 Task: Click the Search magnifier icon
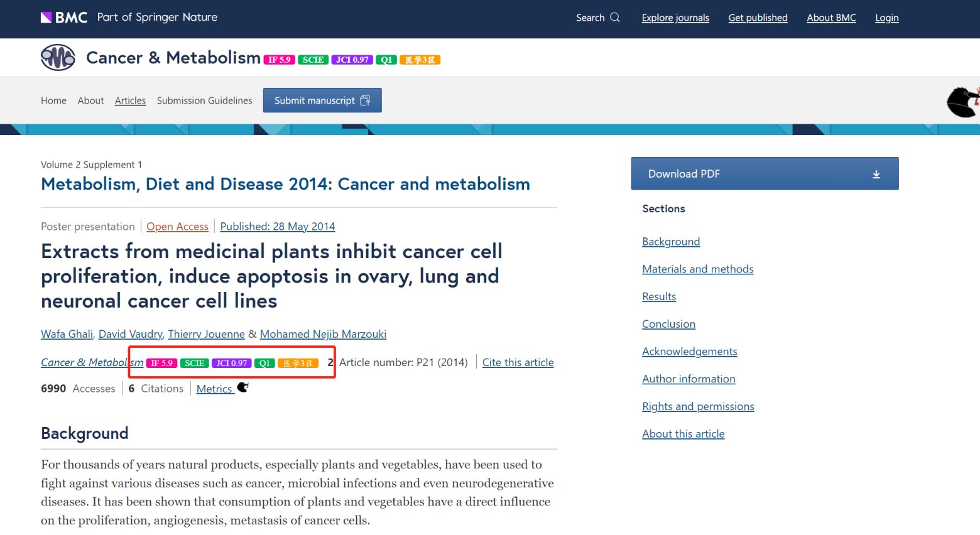point(615,18)
